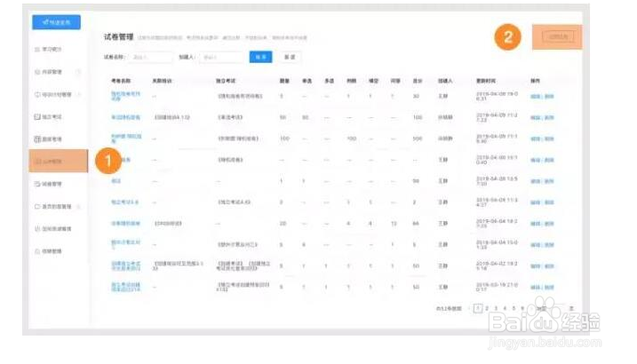This screenshot has width=637, height=364.
Task: Select current pagination page 1
Action: click(x=478, y=308)
